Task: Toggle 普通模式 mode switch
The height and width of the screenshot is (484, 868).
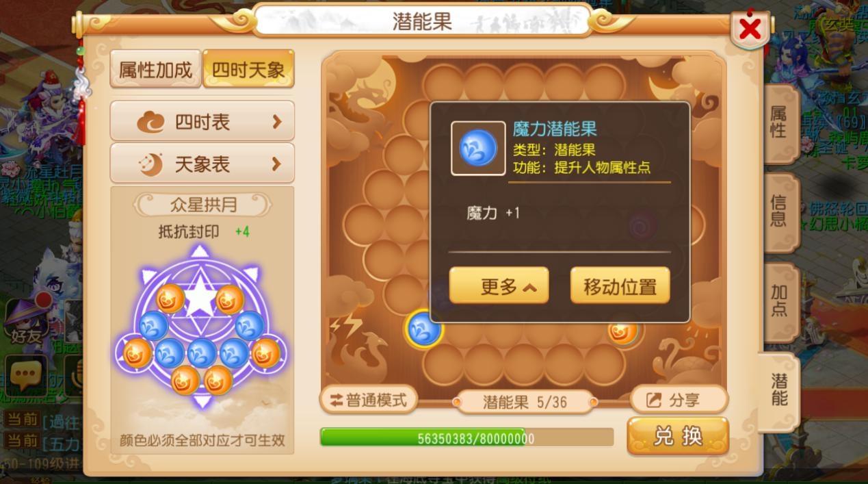Action: click(x=369, y=400)
